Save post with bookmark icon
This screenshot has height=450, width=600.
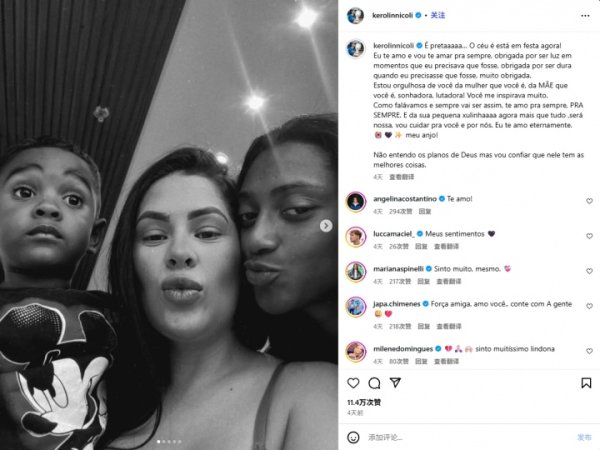click(586, 383)
